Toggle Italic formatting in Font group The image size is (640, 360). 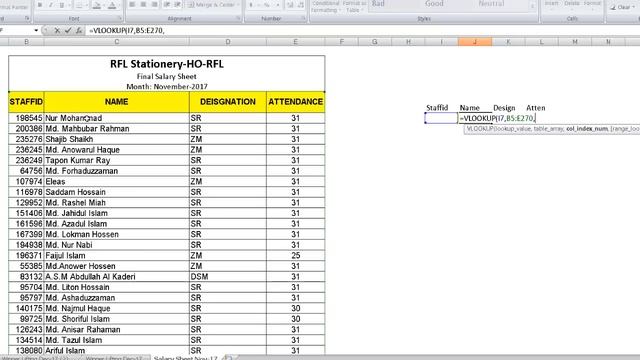(x=51, y=5)
